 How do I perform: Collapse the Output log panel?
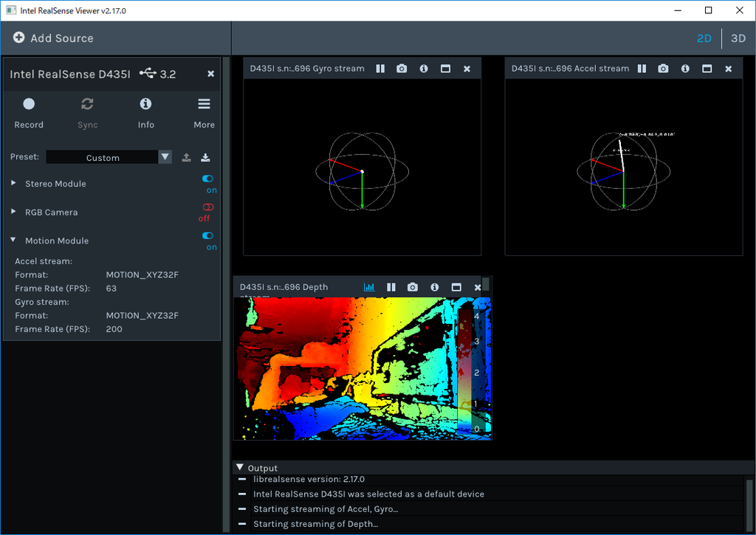[x=240, y=467]
